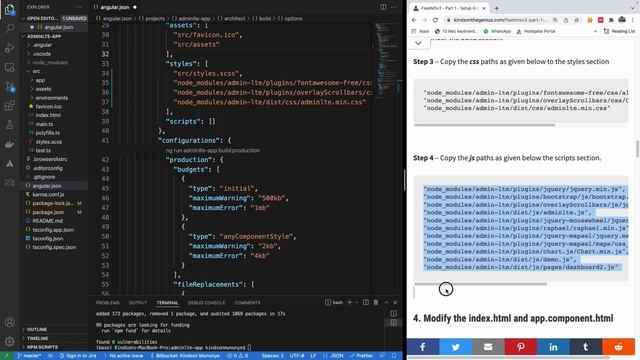Click the Step 3 code block scrollbar

coord(484,125)
